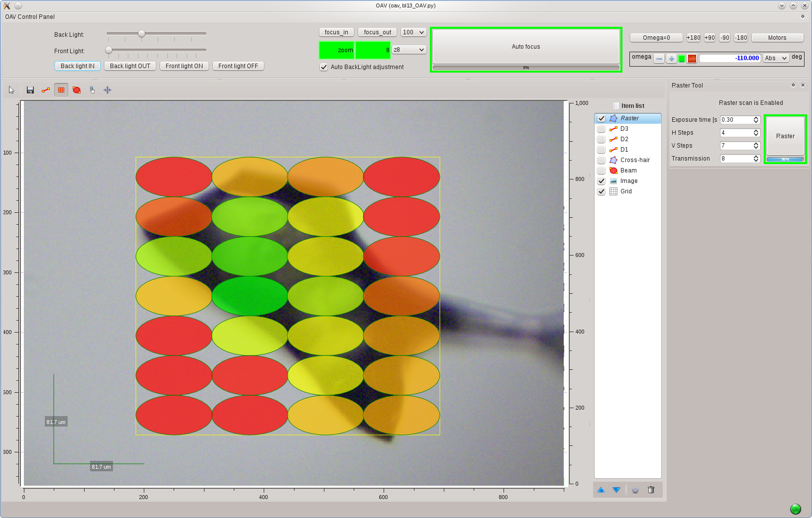Activate the point-and-click centring tool
812x518 pixels.
(92, 90)
